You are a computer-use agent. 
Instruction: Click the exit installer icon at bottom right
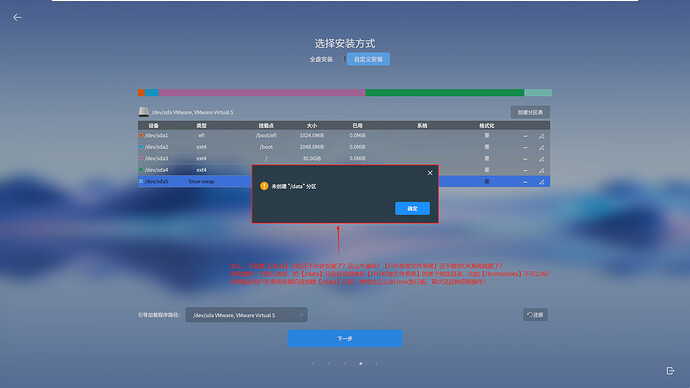click(670, 371)
